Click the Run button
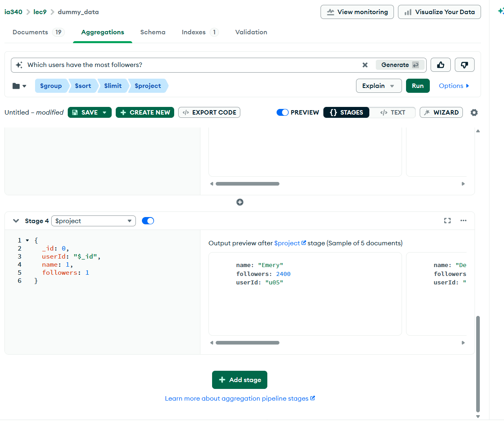Viewport: 504px width, 422px height. pyautogui.click(x=418, y=86)
